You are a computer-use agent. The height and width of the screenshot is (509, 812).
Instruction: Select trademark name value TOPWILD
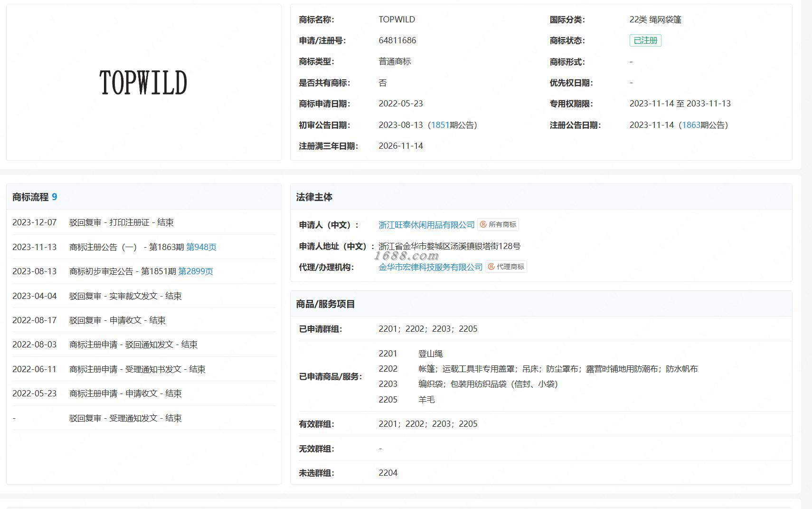[x=397, y=19]
